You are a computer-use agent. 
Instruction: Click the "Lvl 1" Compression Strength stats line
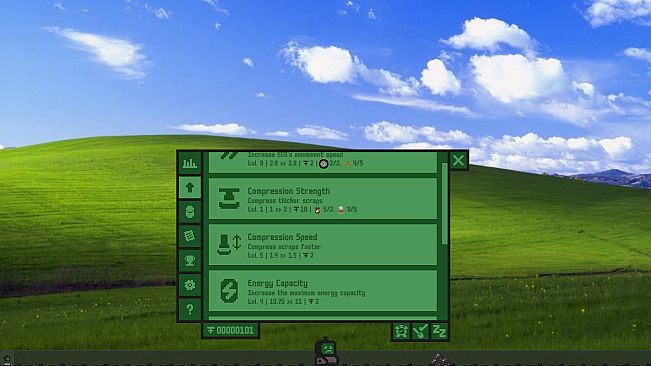click(302, 210)
